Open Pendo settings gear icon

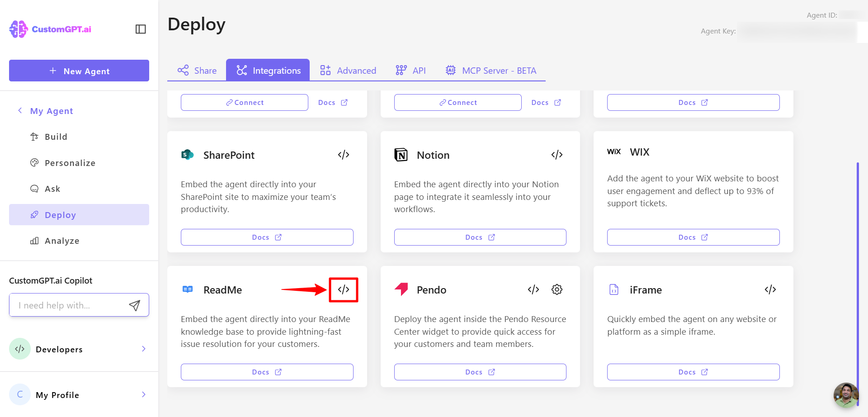(557, 289)
